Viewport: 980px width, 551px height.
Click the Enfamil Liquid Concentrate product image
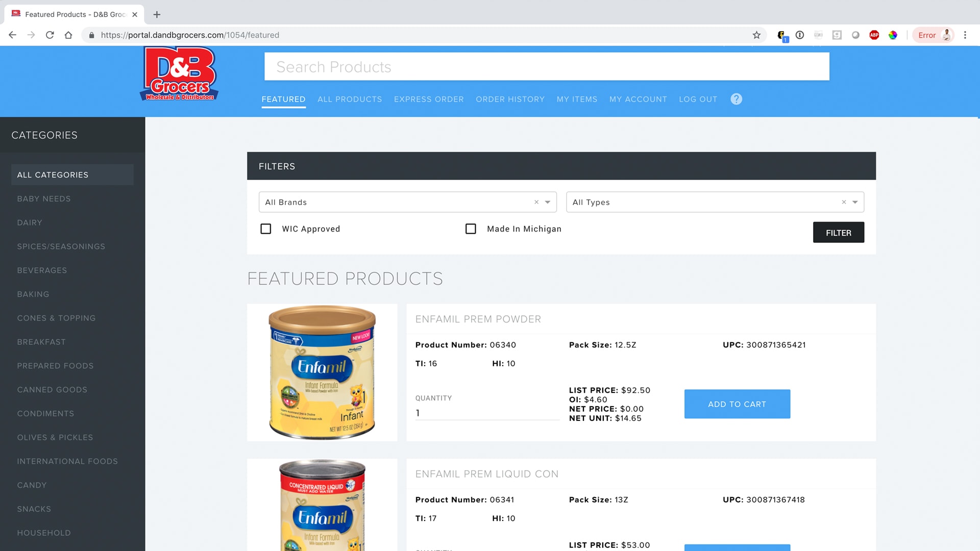[322, 505]
